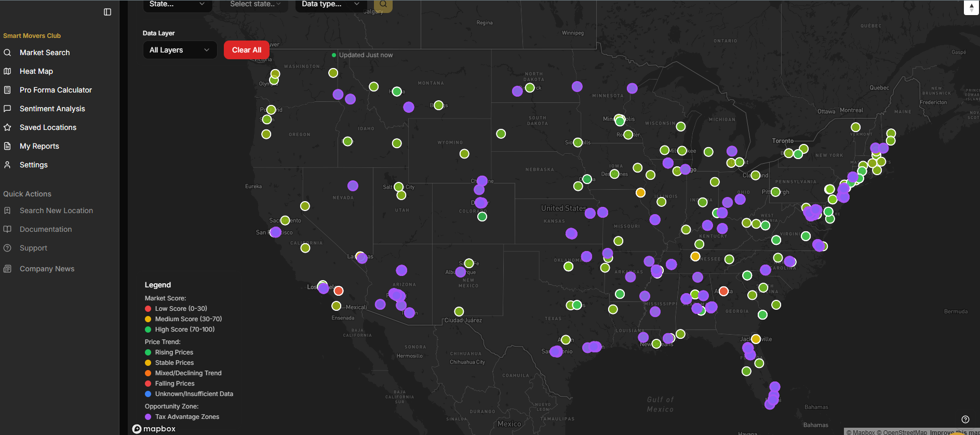The width and height of the screenshot is (980, 435).
Task: Click the Pro Forma Calculator icon
Action: pyautogui.click(x=7, y=90)
